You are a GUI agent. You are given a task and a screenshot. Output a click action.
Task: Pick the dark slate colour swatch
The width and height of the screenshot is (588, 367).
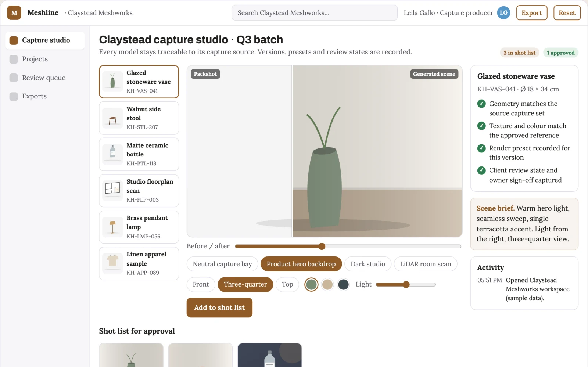tap(343, 285)
